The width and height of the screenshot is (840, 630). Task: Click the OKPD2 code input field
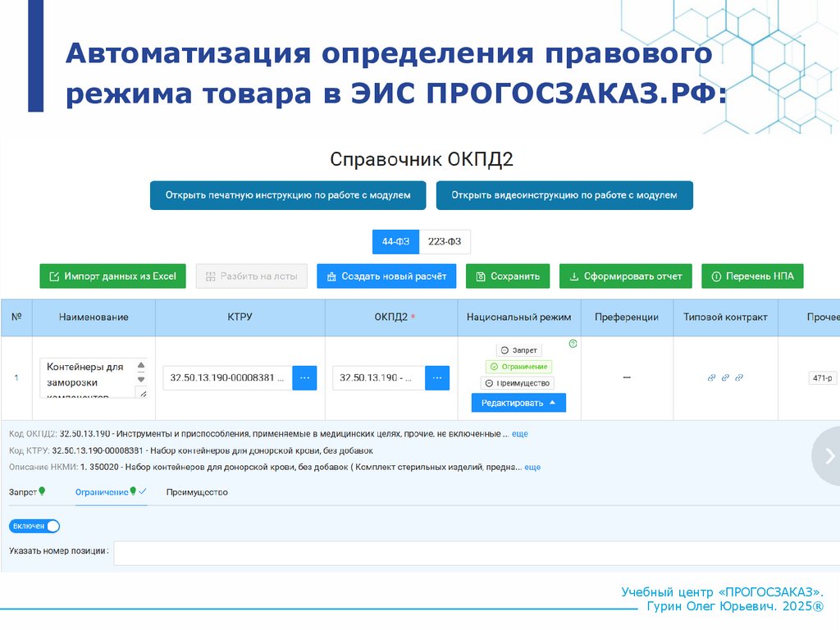click(x=379, y=377)
